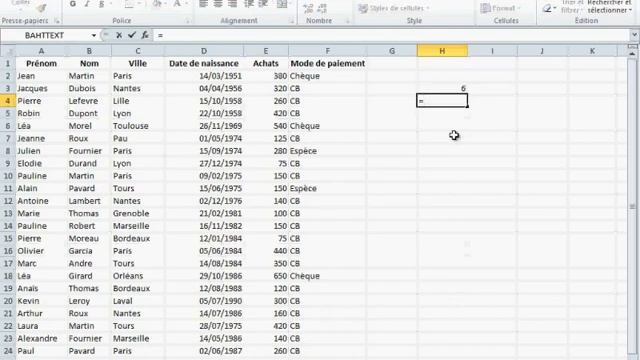
Task: Click the Format Painter brush icon
Action: 42,8
